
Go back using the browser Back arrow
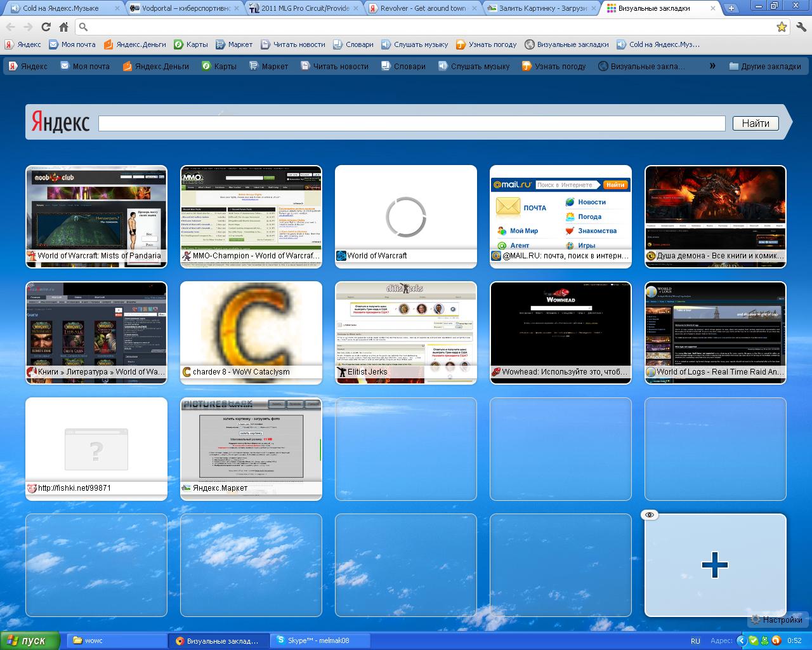click(11, 27)
